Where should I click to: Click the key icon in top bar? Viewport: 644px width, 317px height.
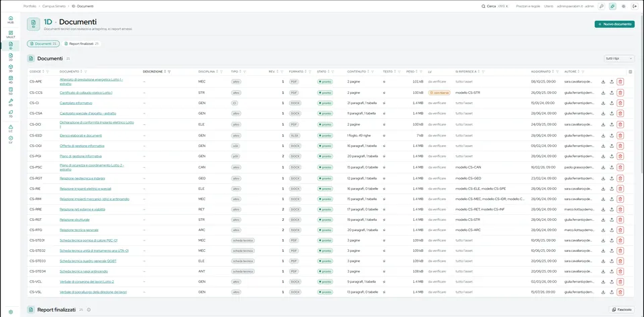(601, 6)
